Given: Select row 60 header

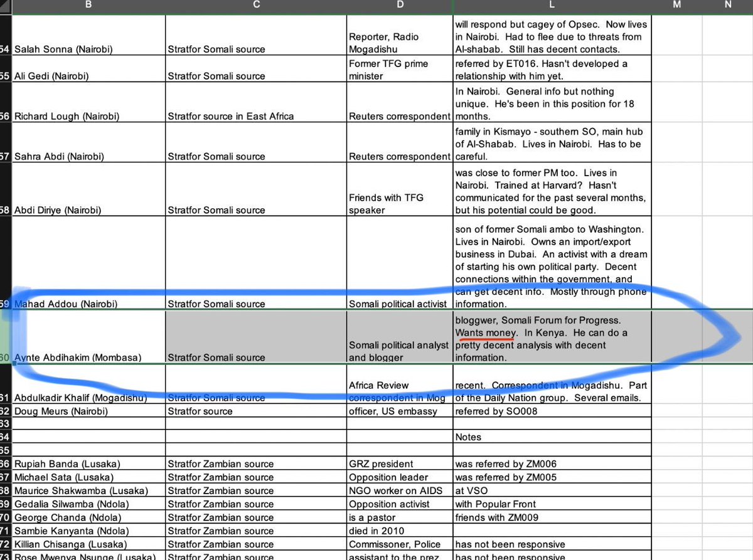Looking at the screenshot, I should coord(6,337).
